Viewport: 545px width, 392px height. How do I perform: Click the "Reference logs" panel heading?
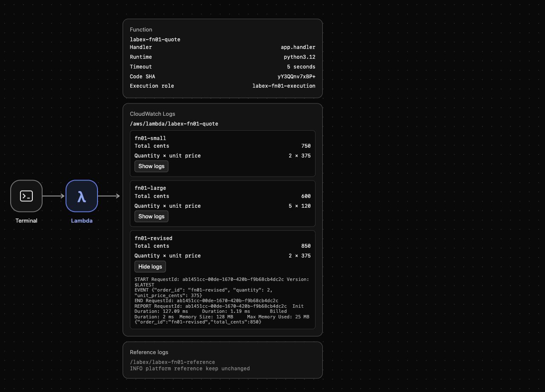(149, 352)
